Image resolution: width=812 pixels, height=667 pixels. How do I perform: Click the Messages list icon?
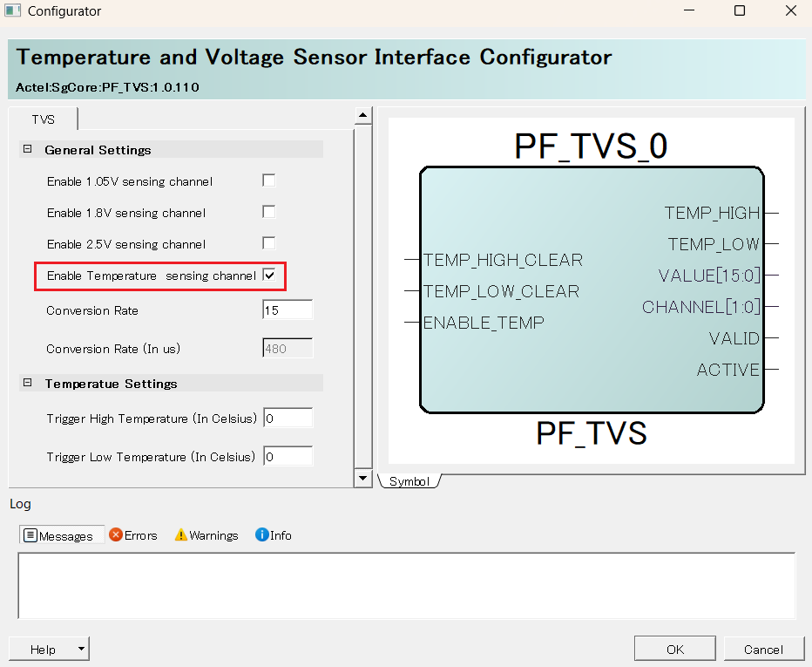click(x=30, y=535)
